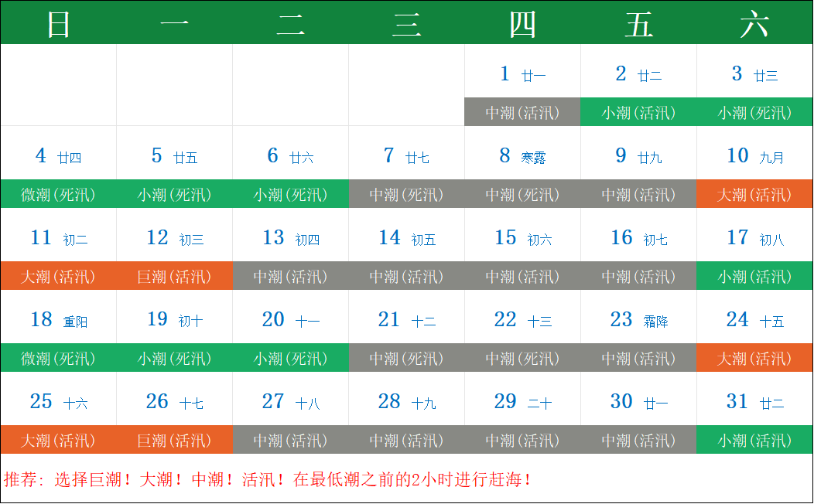Select date 19 初十
Screen dimensions: 814x504
pos(174,320)
